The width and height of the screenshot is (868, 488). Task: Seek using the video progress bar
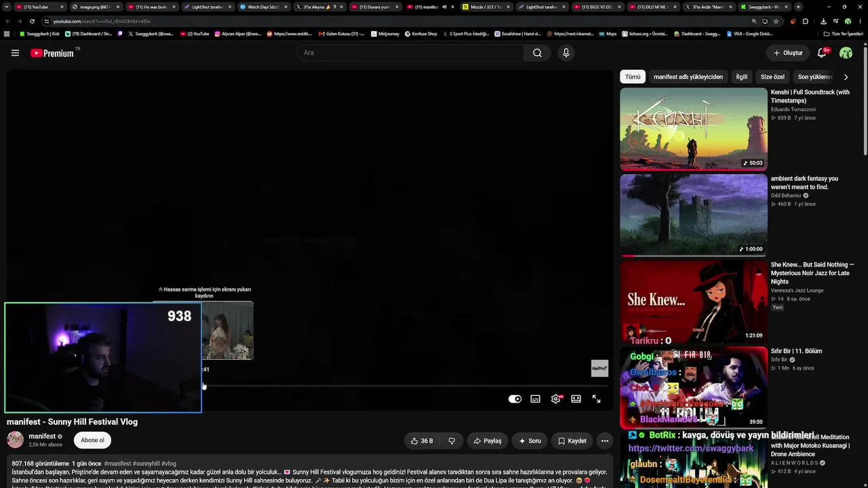tap(310, 386)
